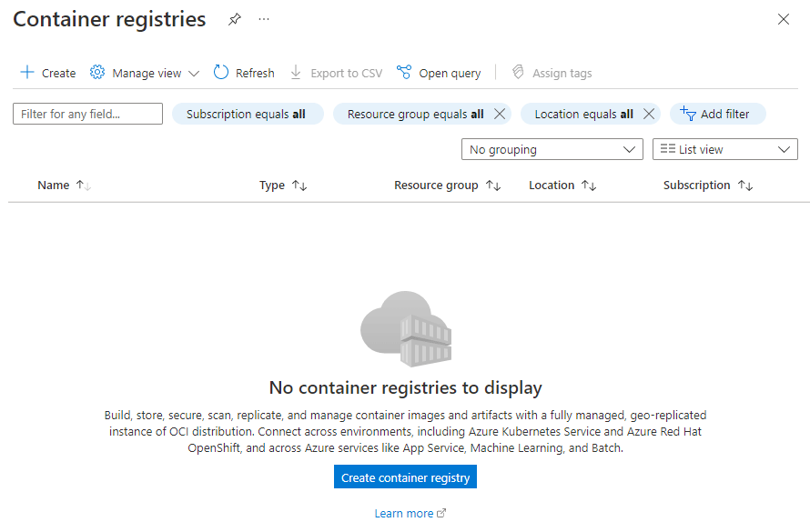Click the Create toolbar label
The image size is (810, 532).
click(x=59, y=74)
